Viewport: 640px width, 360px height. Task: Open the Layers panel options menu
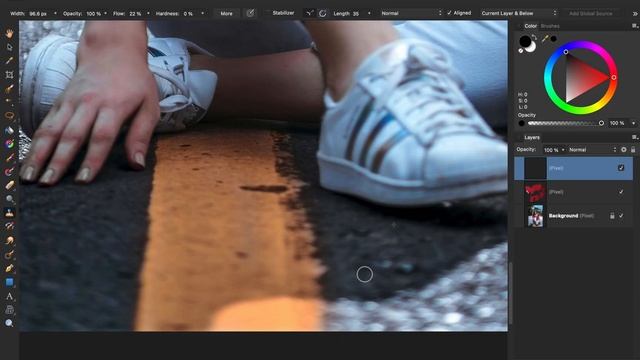634,137
